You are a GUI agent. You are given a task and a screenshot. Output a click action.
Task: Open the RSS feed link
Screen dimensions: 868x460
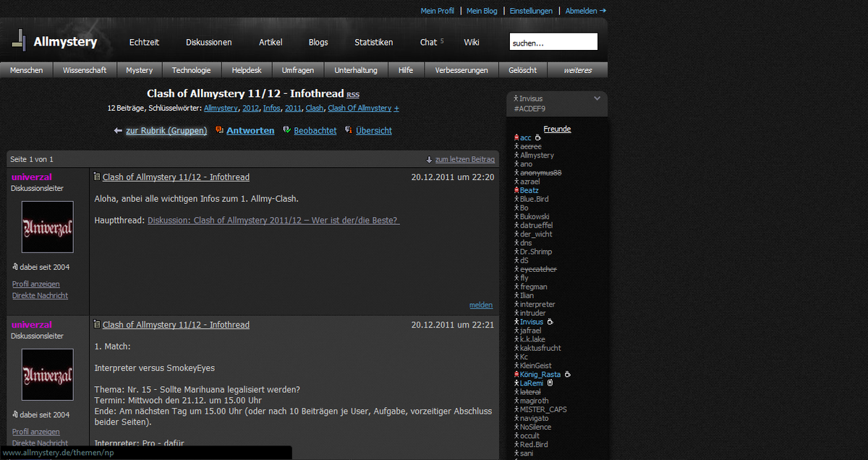352,95
